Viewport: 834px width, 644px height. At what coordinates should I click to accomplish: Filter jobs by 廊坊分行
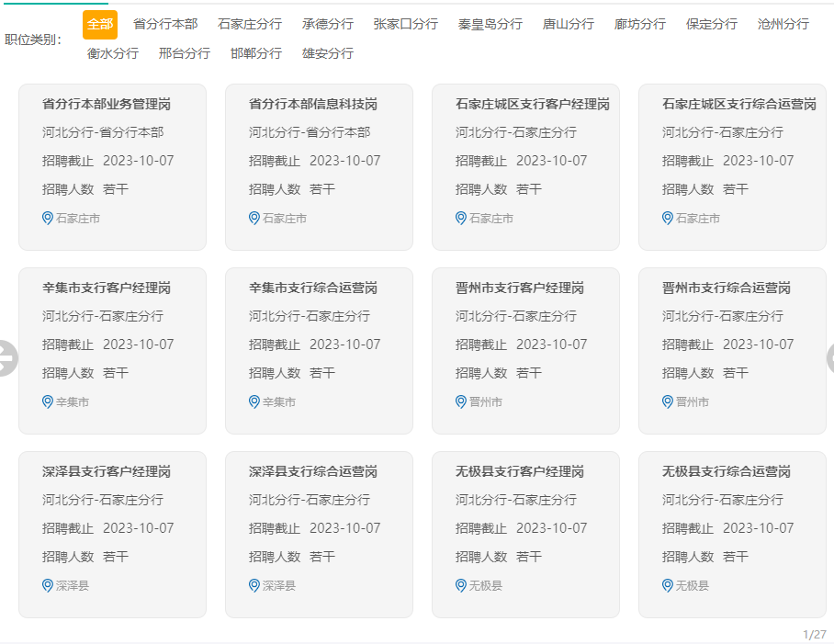[640, 25]
